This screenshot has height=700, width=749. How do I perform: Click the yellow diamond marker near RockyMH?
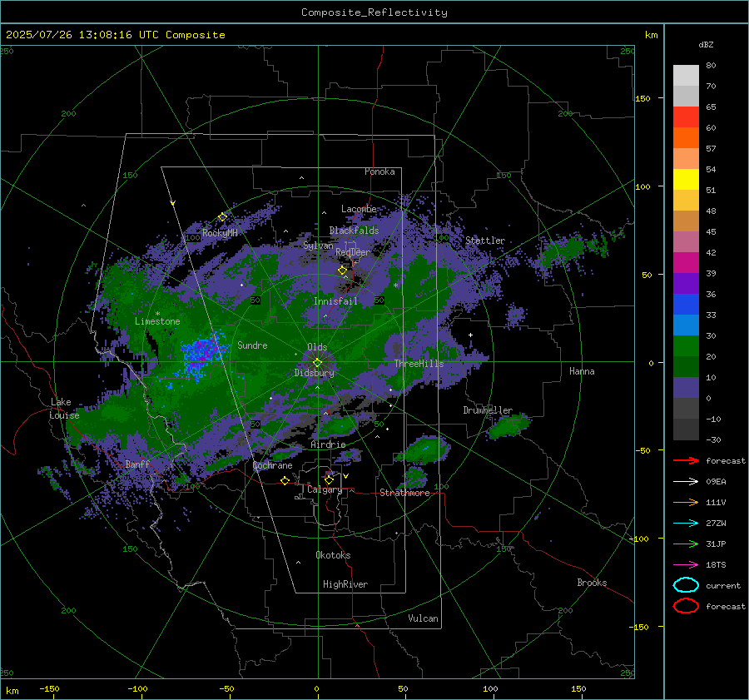tap(222, 217)
